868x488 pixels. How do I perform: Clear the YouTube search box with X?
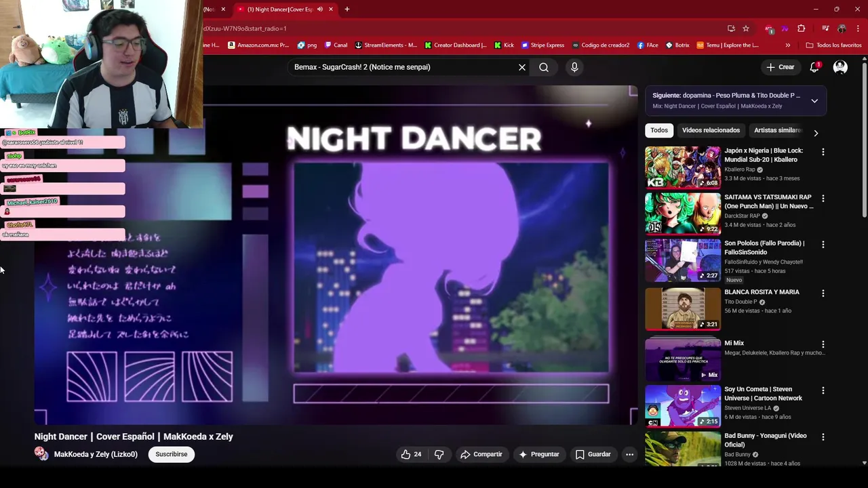(x=522, y=67)
